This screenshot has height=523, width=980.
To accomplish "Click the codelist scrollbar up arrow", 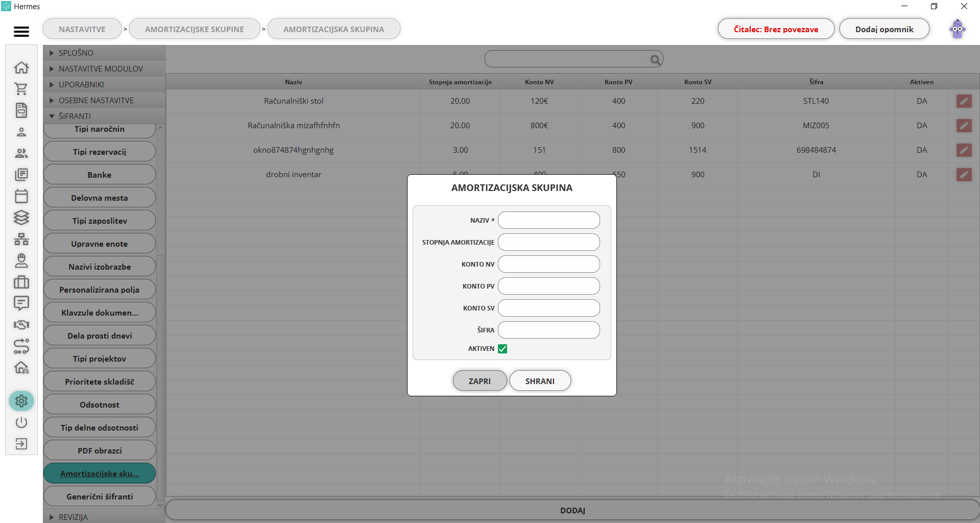I will (160, 128).
